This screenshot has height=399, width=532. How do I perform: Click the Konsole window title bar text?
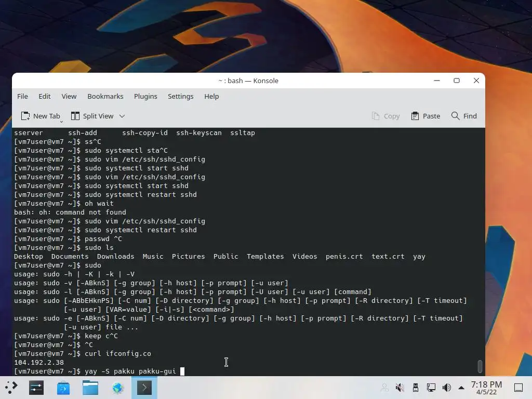coord(248,81)
